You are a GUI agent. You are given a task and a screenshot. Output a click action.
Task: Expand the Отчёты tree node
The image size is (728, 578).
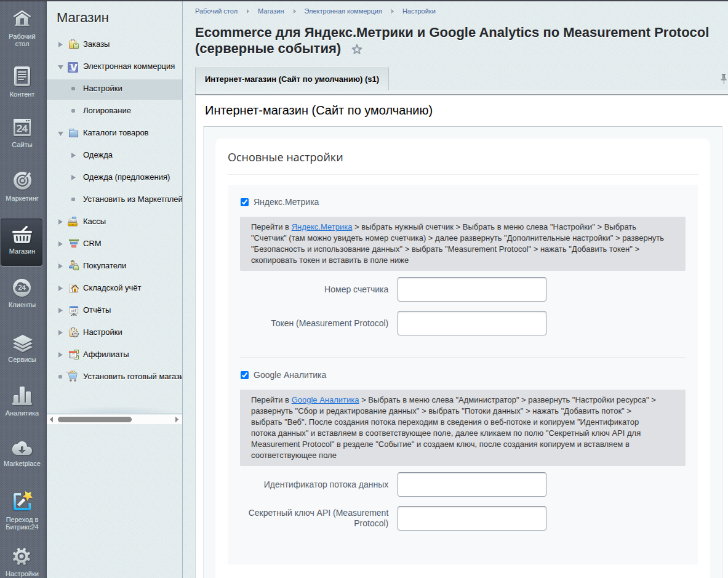[60, 310]
